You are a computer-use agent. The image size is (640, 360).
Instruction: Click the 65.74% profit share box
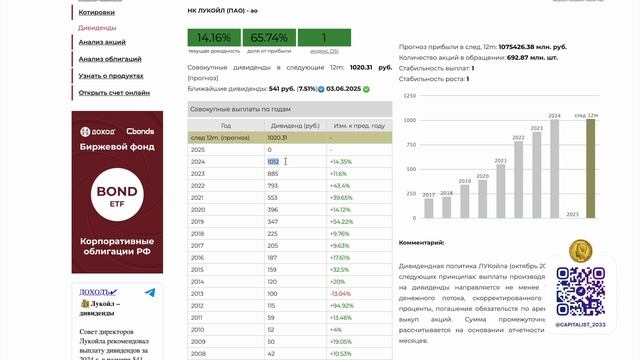pos(269,38)
